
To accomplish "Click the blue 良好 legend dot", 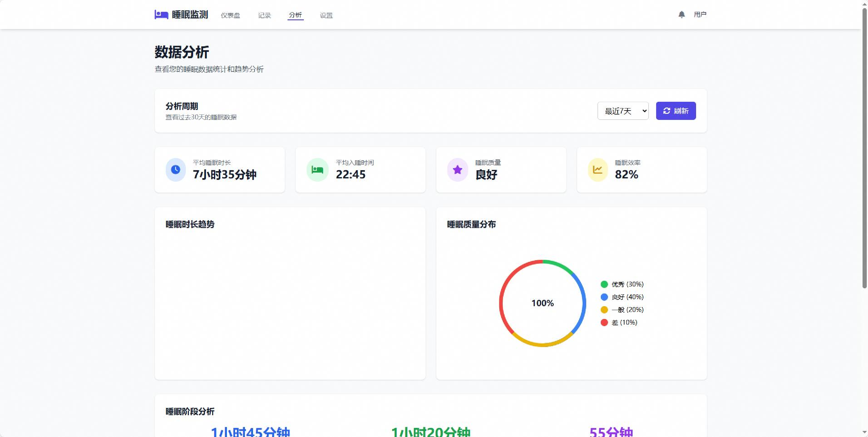I will 604,297.
